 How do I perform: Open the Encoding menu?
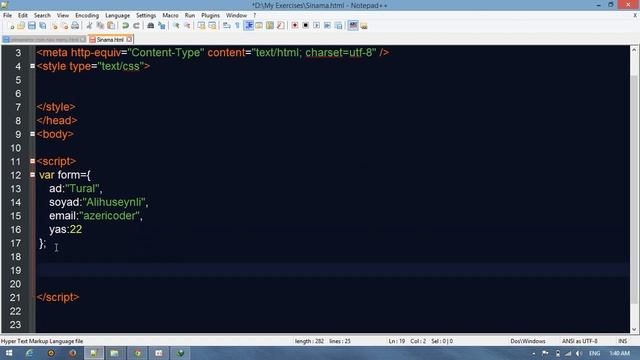(87, 16)
